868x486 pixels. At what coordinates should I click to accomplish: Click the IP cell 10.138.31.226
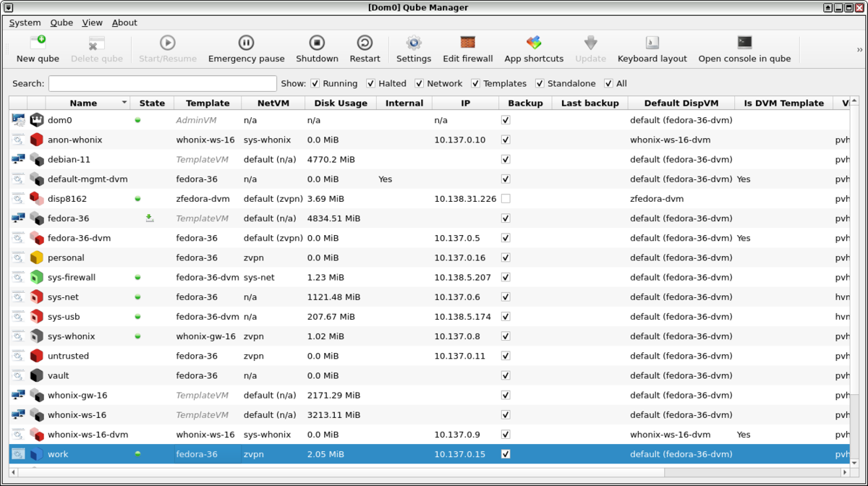tap(465, 198)
